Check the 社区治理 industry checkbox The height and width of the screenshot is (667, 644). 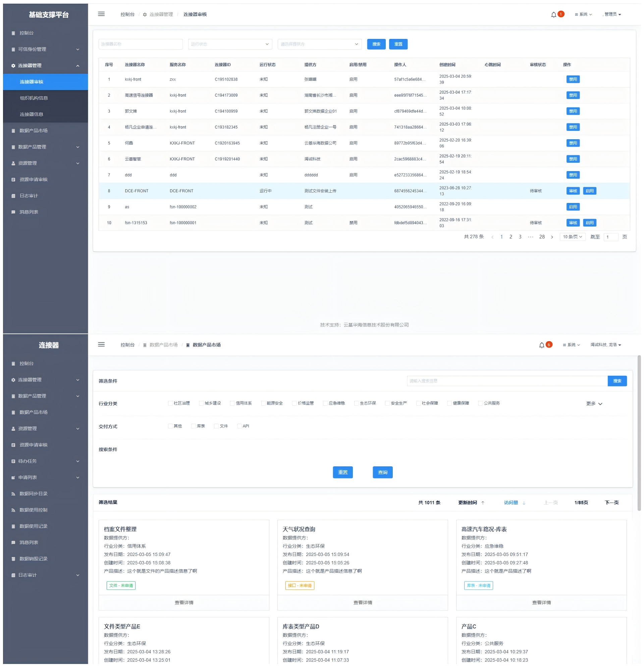(x=170, y=403)
